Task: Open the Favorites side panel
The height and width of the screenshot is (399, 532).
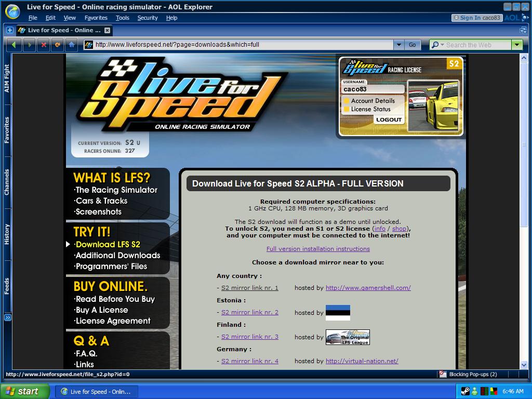Action: point(7,130)
